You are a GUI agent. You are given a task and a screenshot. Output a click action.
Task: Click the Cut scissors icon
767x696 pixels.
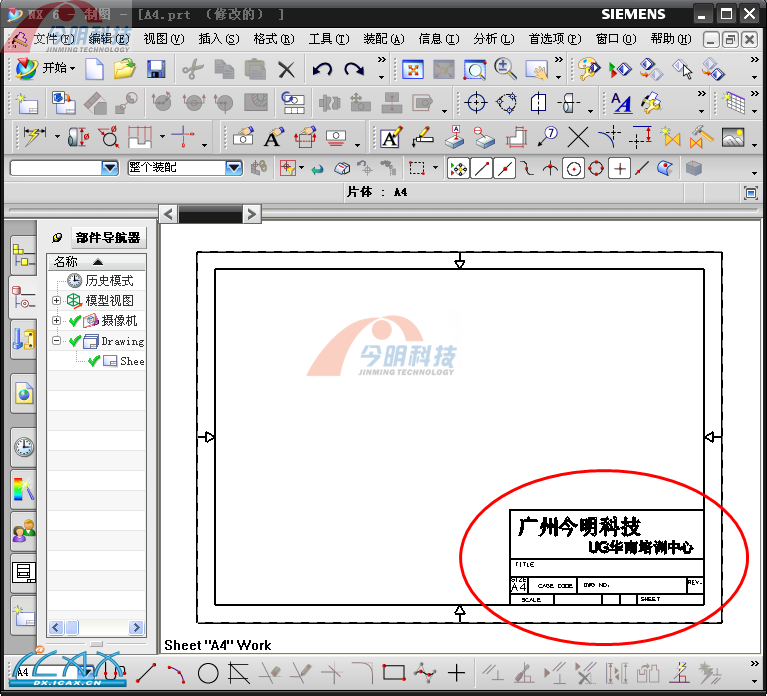pyautogui.click(x=193, y=69)
